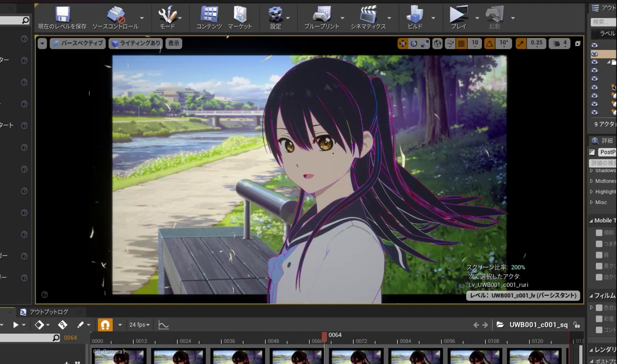The height and width of the screenshot is (364, 617).
Task: Open the 24 fps frame rate dropdown
Action: tap(139, 325)
